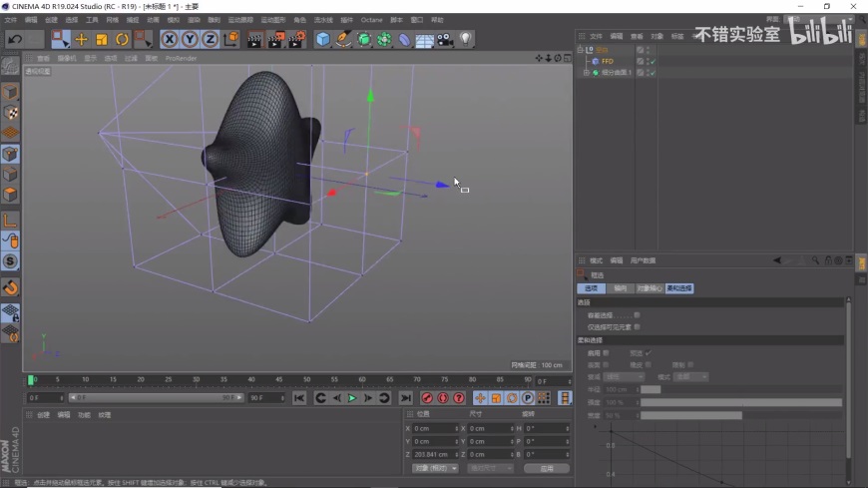Open Edit Render Settings gear clapperboard

(296, 39)
